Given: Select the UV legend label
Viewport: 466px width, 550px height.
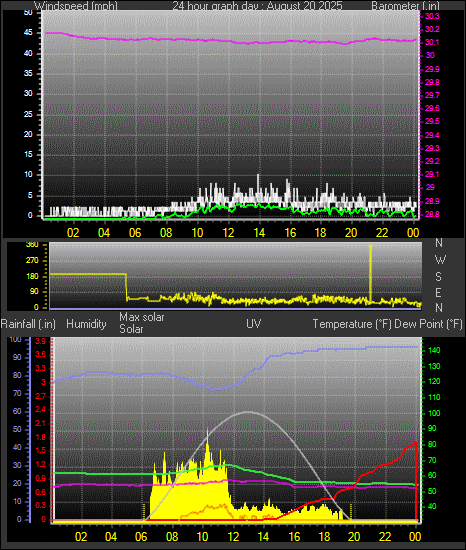Looking at the screenshot, I should tap(254, 323).
